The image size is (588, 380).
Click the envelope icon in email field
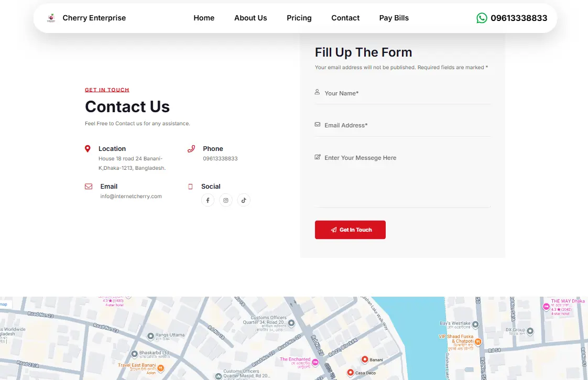[317, 124]
